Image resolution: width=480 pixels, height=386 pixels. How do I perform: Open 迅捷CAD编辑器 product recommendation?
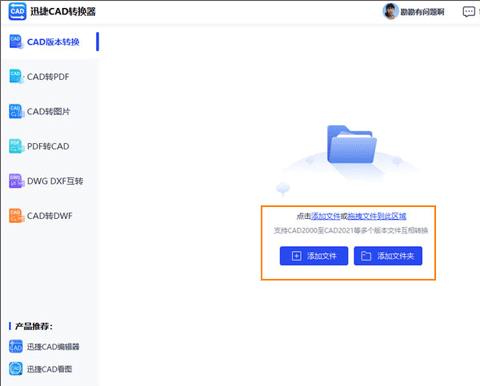tap(44, 347)
